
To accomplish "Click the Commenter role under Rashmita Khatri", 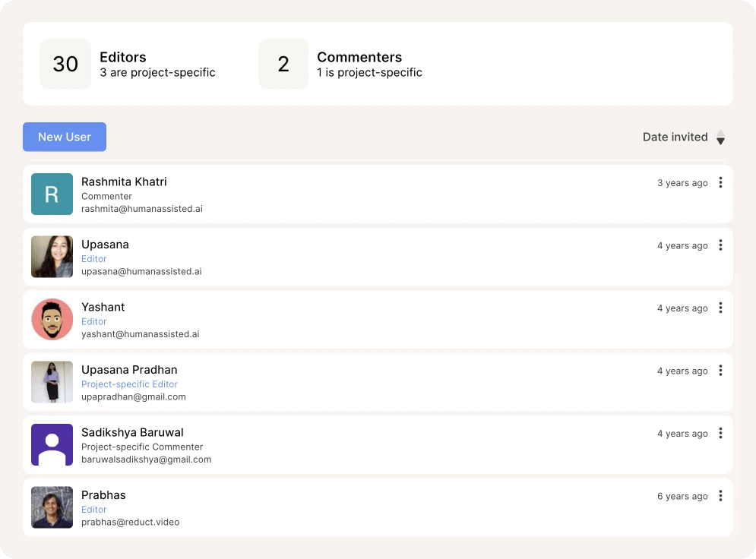I will [106, 196].
